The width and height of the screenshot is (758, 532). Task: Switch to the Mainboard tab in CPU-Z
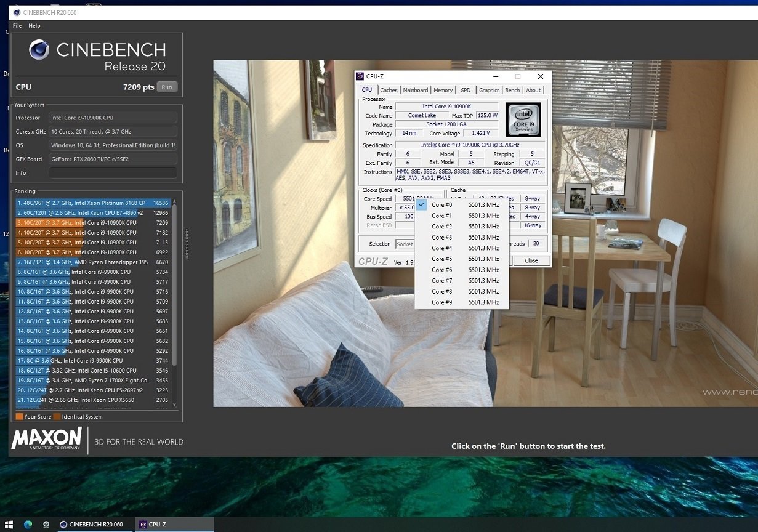coord(416,90)
